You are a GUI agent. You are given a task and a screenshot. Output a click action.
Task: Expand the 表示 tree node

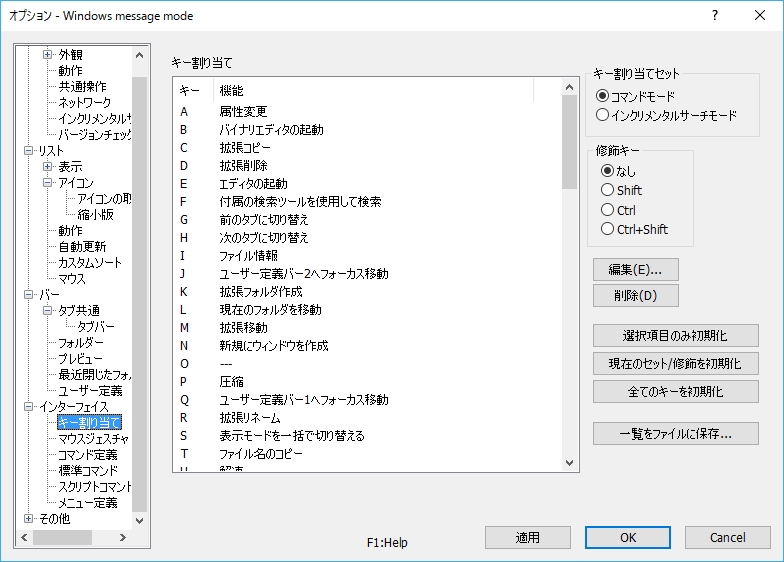coord(48,166)
